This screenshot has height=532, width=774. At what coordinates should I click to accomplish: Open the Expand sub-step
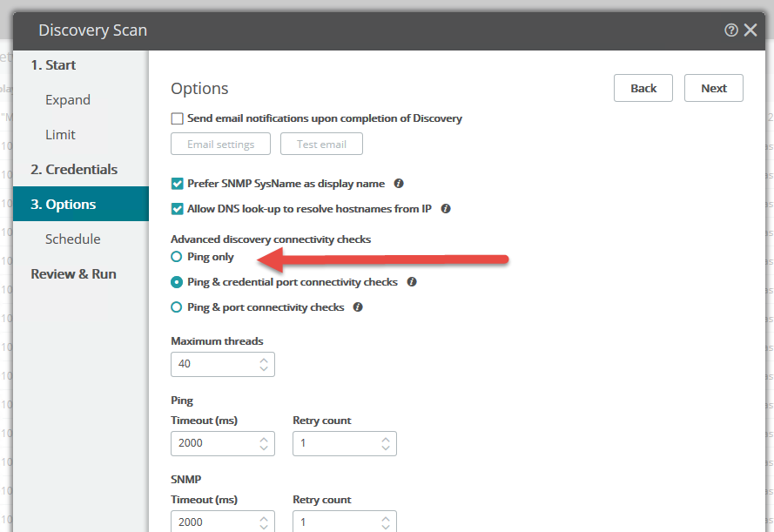click(x=68, y=99)
